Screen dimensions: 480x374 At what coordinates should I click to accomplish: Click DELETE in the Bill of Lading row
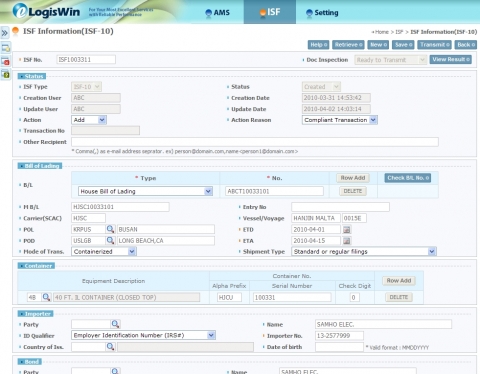click(353, 191)
